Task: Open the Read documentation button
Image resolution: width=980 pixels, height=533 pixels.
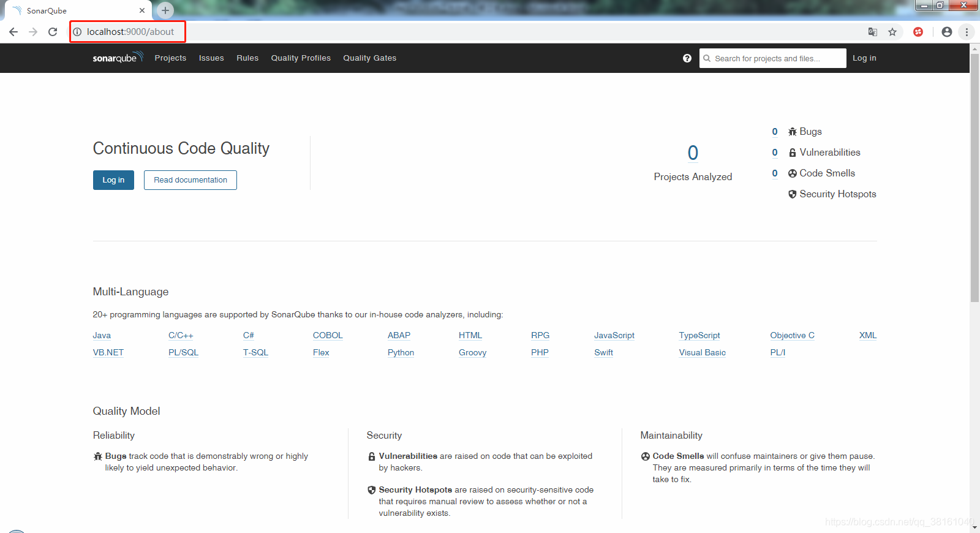Action: click(190, 180)
